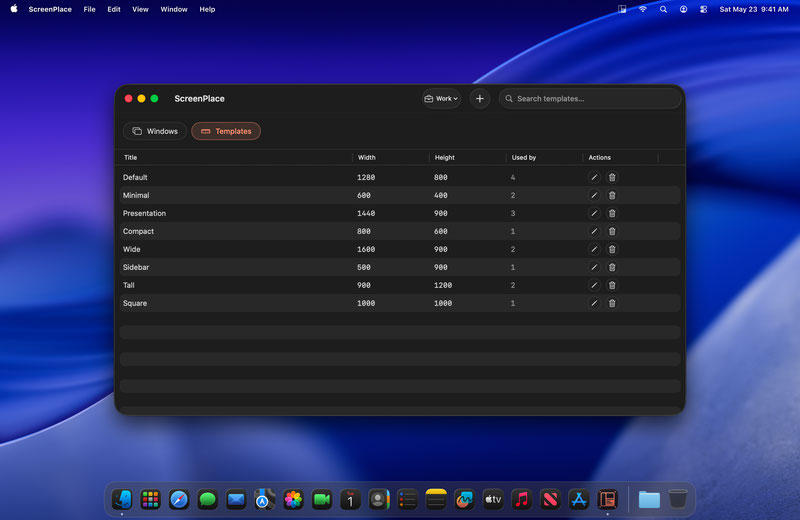
Task: Edit the Square template
Action: [593, 303]
